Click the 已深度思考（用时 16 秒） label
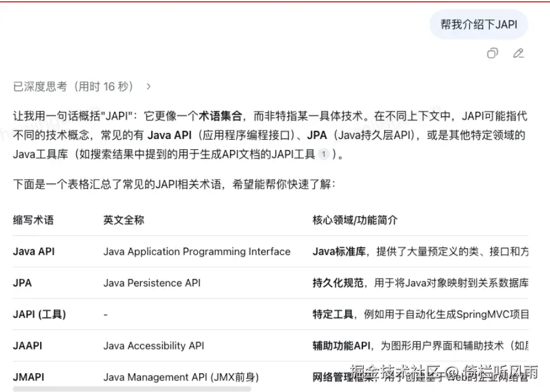The image size is (550, 392). (x=73, y=87)
